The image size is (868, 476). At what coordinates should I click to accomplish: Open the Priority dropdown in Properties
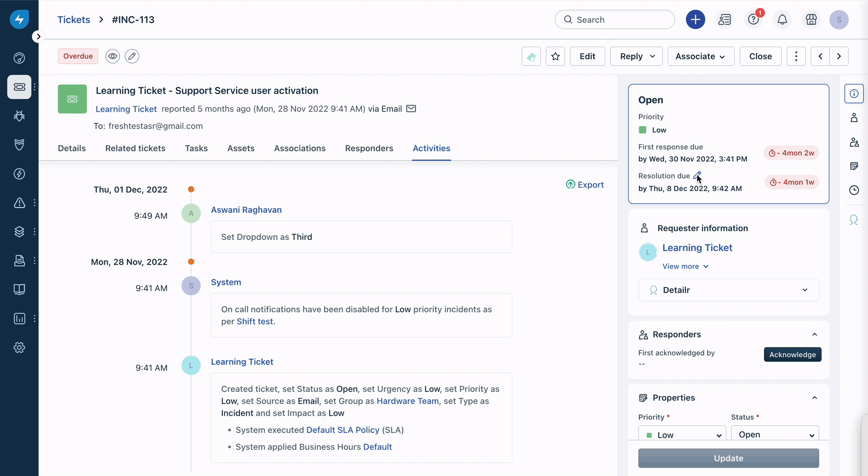click(681, 434)
